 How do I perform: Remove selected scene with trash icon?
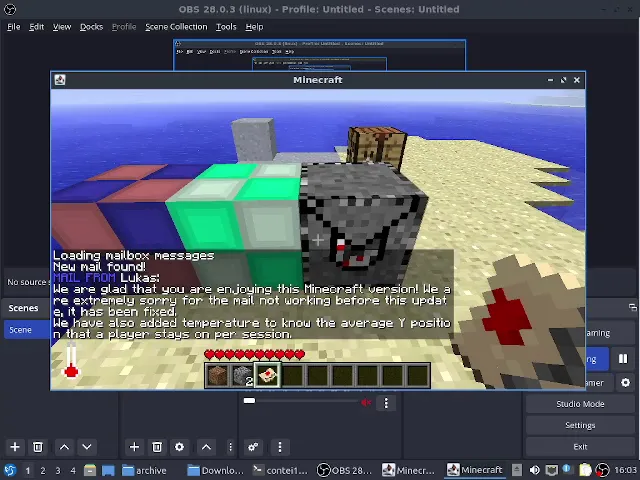(x=38, y=447)
